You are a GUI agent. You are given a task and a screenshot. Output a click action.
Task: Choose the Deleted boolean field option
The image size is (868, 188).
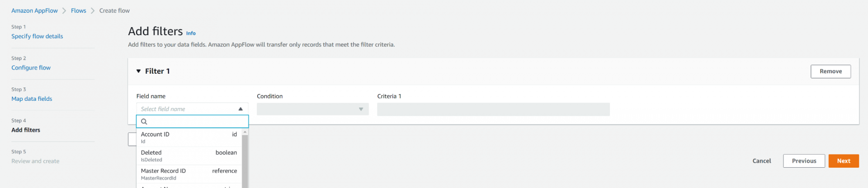coord(189,156)
